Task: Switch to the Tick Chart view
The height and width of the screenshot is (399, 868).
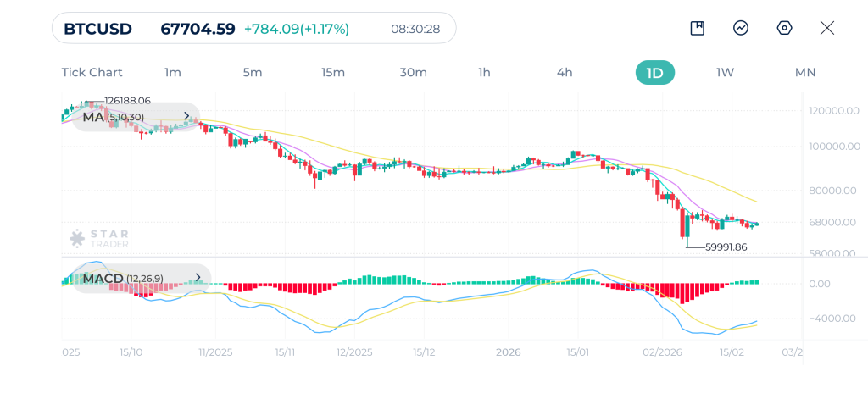Action: (x=92, y=73)
